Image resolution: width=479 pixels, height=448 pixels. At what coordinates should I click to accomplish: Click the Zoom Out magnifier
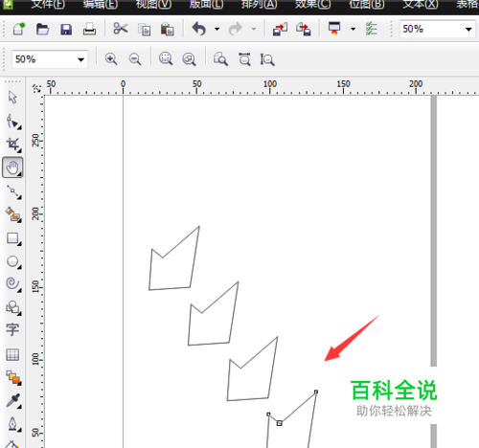tap(135, 59)
